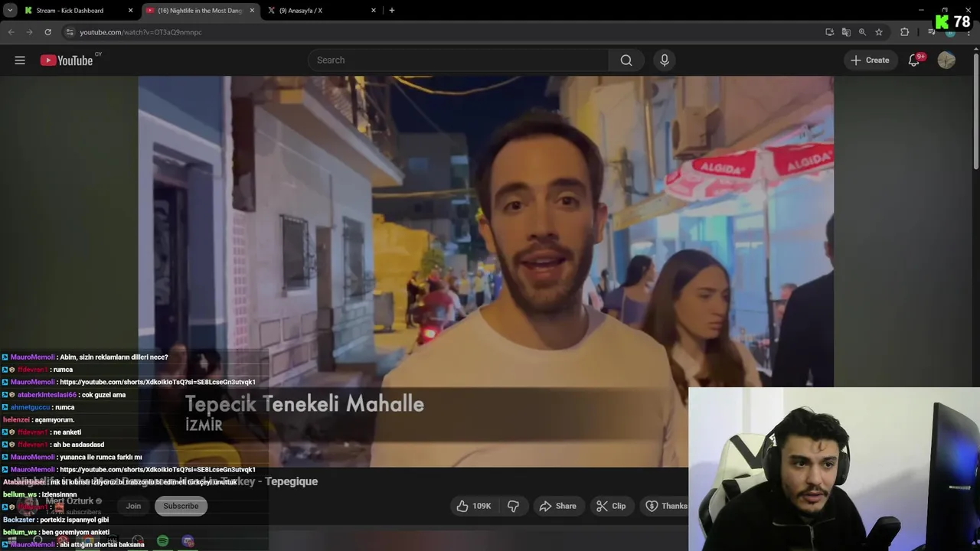Click the chat message 'ben goremiyom anketi'

tap(75, 532)
